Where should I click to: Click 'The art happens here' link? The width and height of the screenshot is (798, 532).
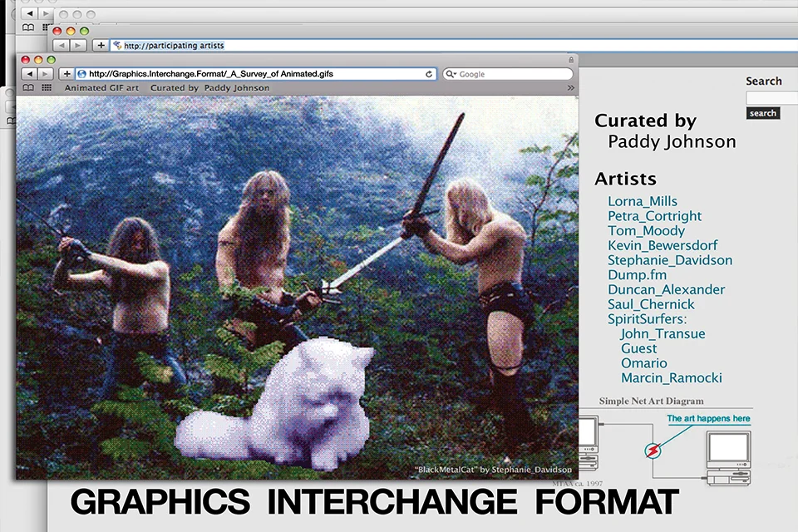coord(708,418)
